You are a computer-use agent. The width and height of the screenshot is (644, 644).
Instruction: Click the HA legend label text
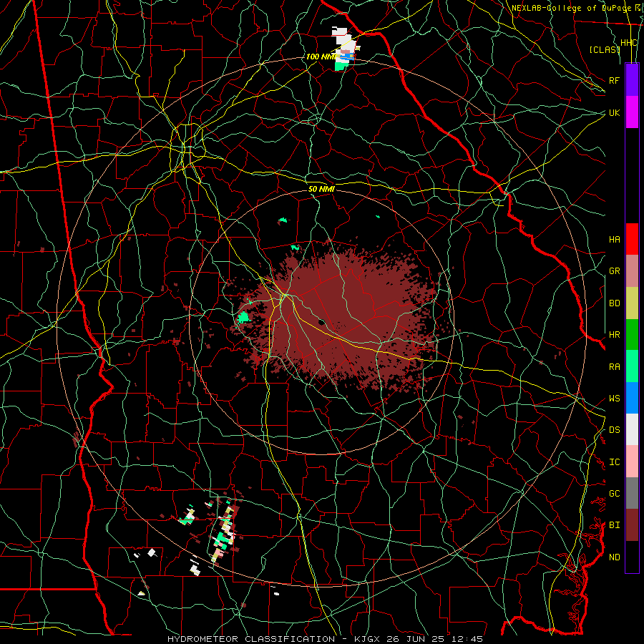(614, 240)
